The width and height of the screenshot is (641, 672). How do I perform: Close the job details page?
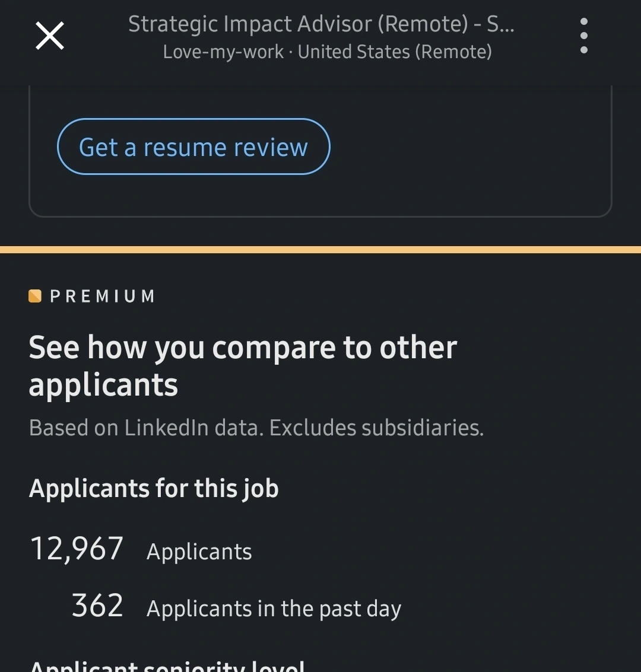(x=50, y=36)
